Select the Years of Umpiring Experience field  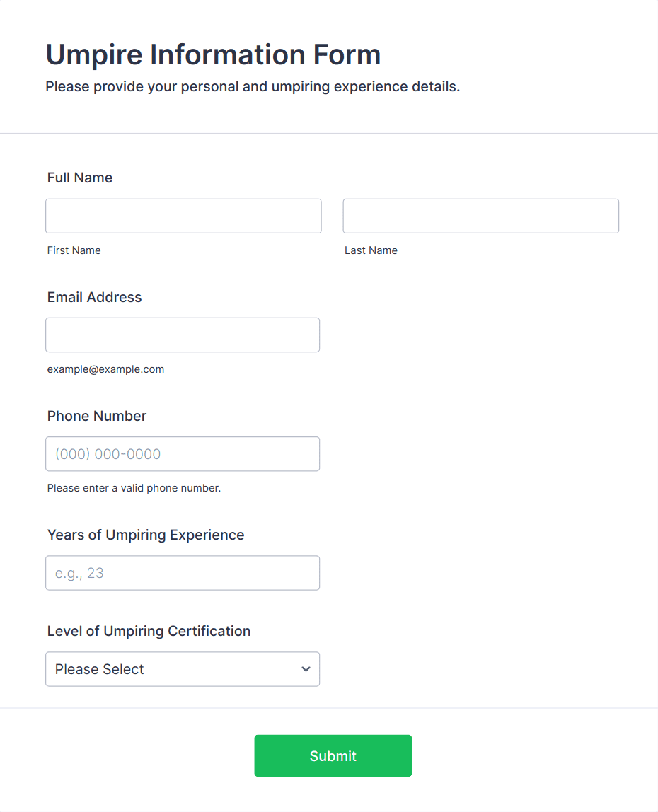[183, 573]
